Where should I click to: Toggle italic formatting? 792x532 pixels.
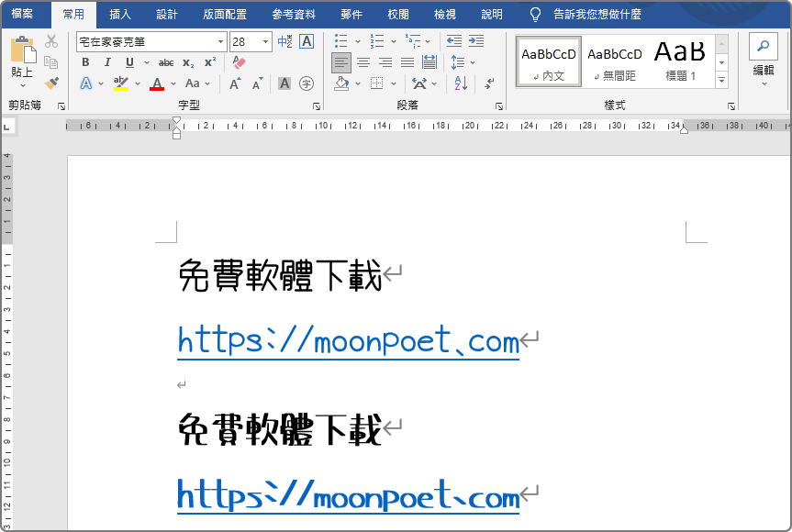107,62
